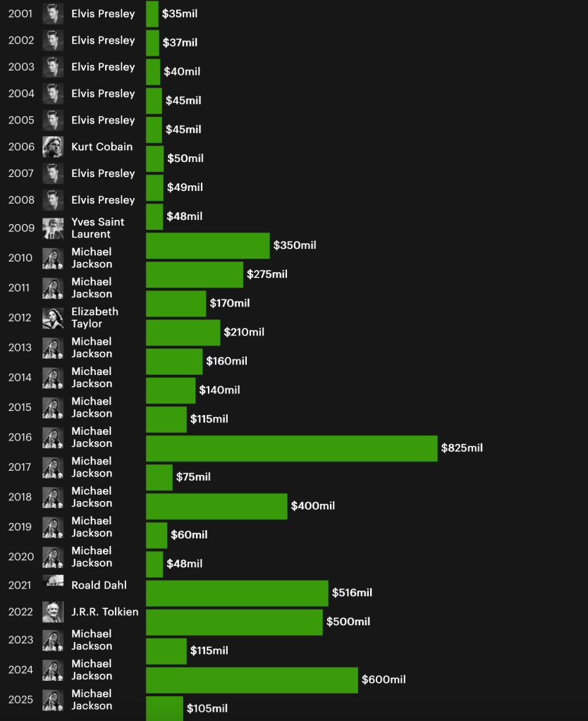Click Roald Dahl's portrait thumbnail
The height and width of the screenshot is (721, 588).
pyautogui.click(x=53, y=581)
